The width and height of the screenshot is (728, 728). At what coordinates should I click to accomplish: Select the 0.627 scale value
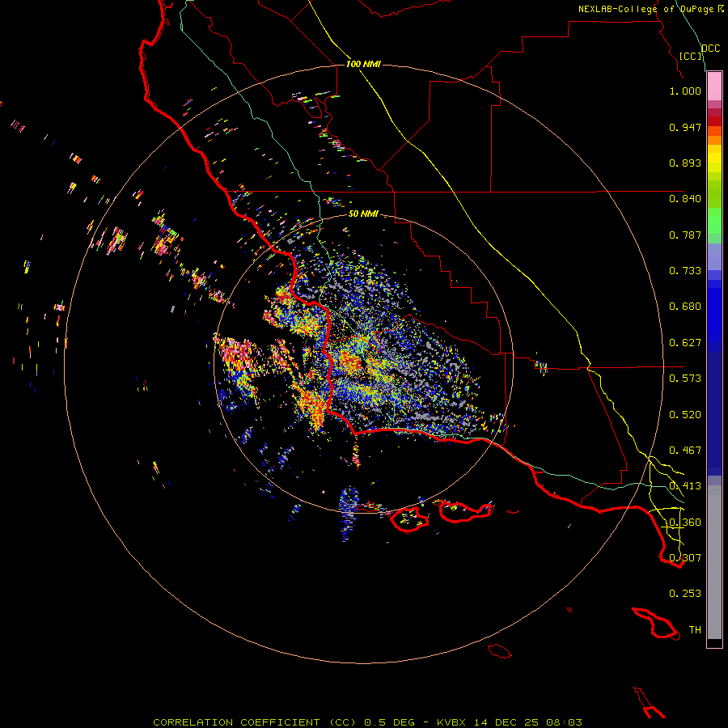pyautogui.click(x=685, y=343)
